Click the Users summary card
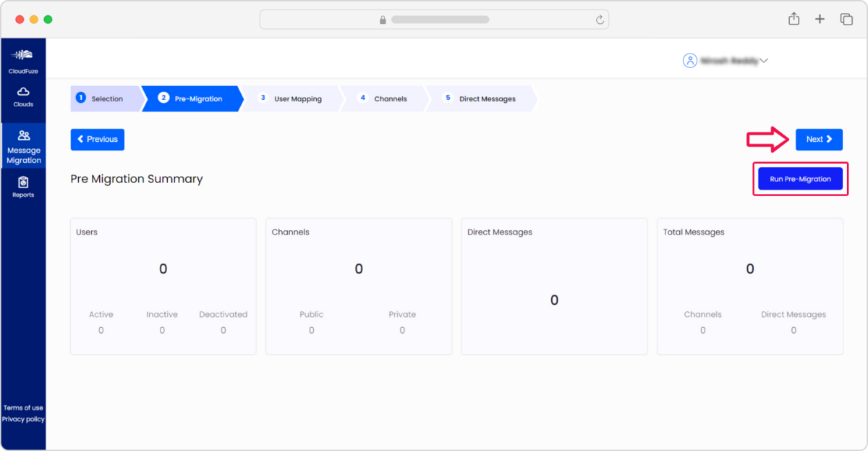The width and height of the screenshot is (868, 451). (163, 286)
